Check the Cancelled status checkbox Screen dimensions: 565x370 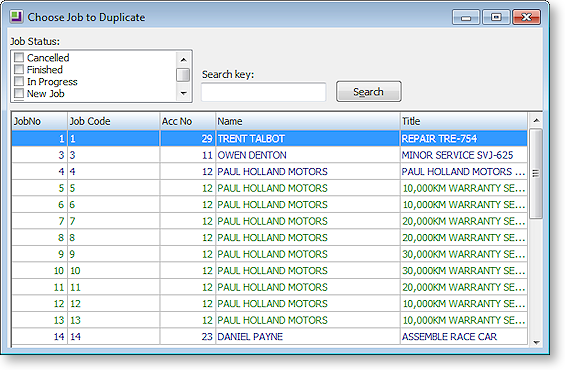click(x=19, y=57)
